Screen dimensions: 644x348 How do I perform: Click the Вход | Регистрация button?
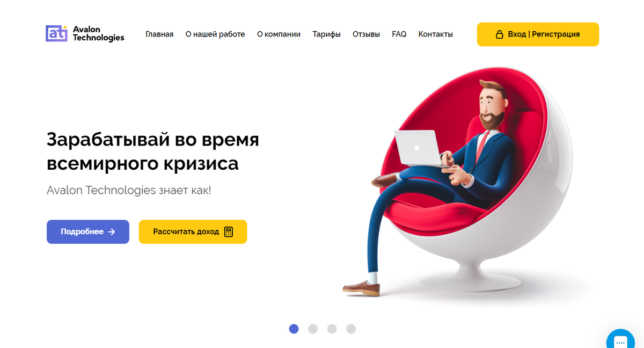[x=538, y=34]
